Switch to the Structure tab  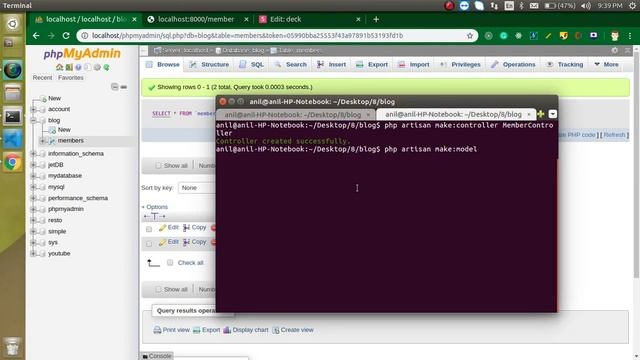pyautogui.click(x=209, y=64)
